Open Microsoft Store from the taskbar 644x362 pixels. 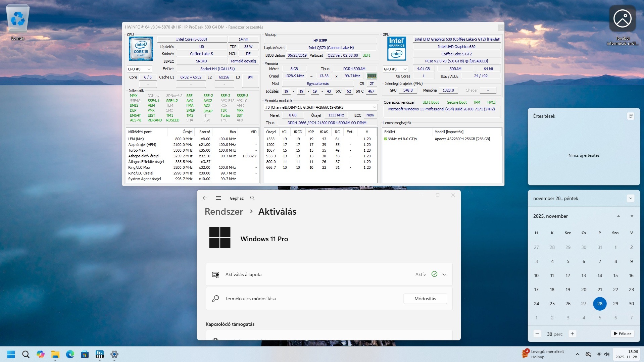pyautogui.click(x=85, y=354)
